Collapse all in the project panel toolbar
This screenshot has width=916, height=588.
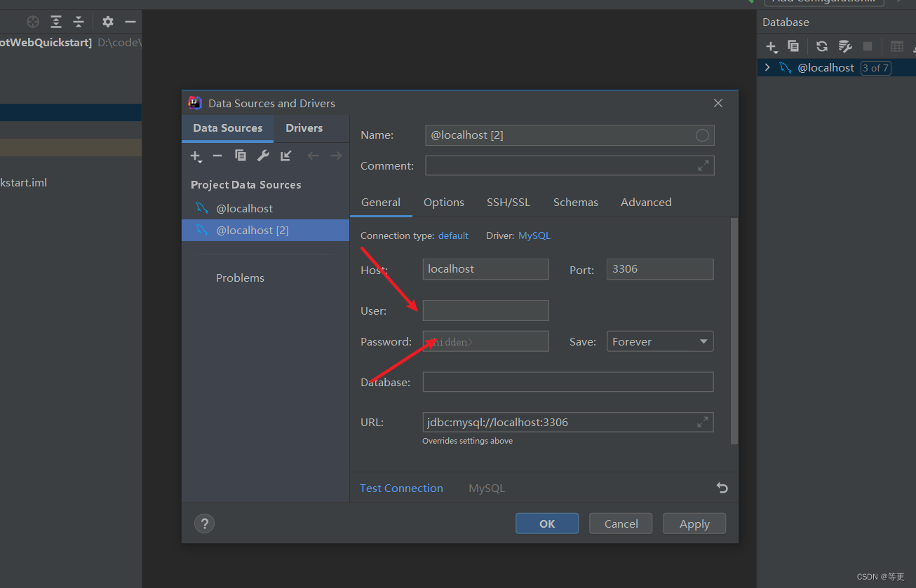pyautogui.click(x=79, y=22)
